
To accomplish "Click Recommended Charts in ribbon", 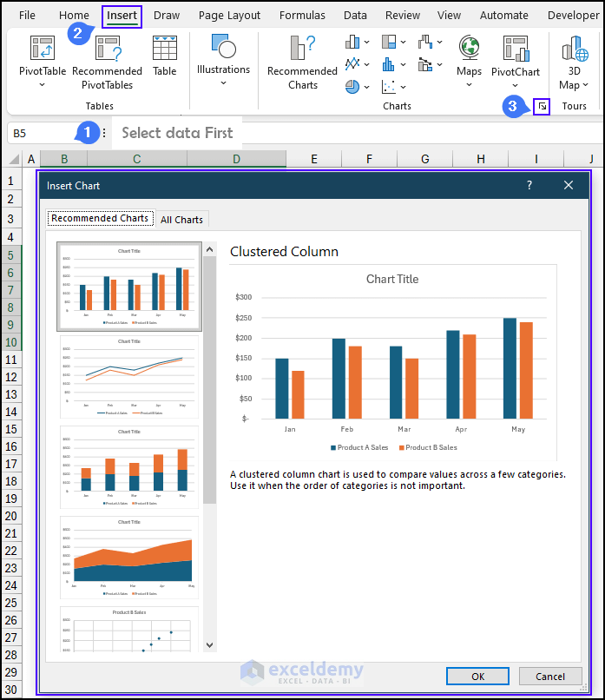I will point(302,63).
